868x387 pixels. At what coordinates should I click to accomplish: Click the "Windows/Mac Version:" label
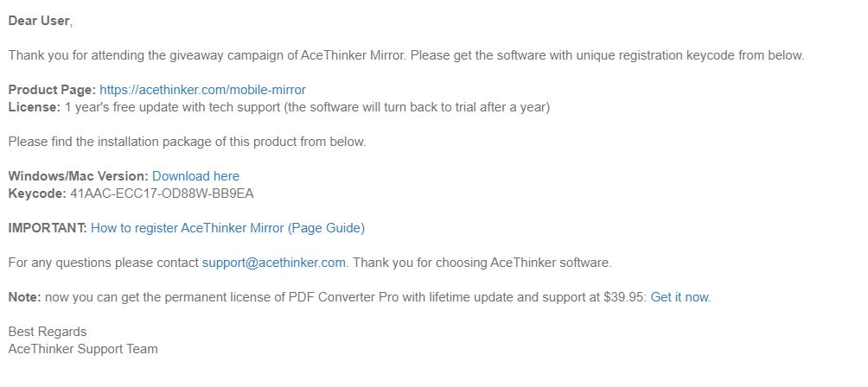tap(78, 176)
